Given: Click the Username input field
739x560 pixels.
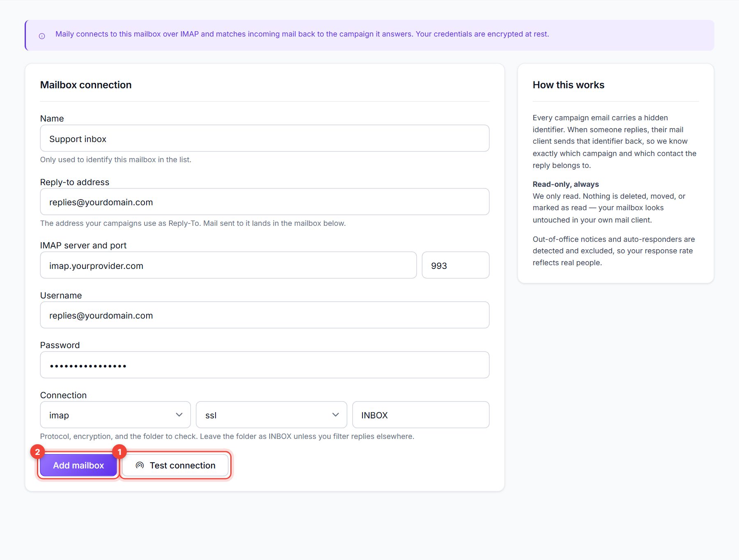Looking at the screenshot, I should click(x=265, y=315).
